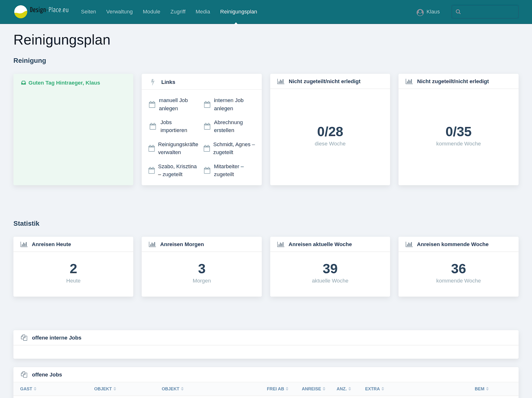This screenshot has width=532, height=398.
Task: Click calendar icon beside Jobs importieren
Action: coord(153,126)
